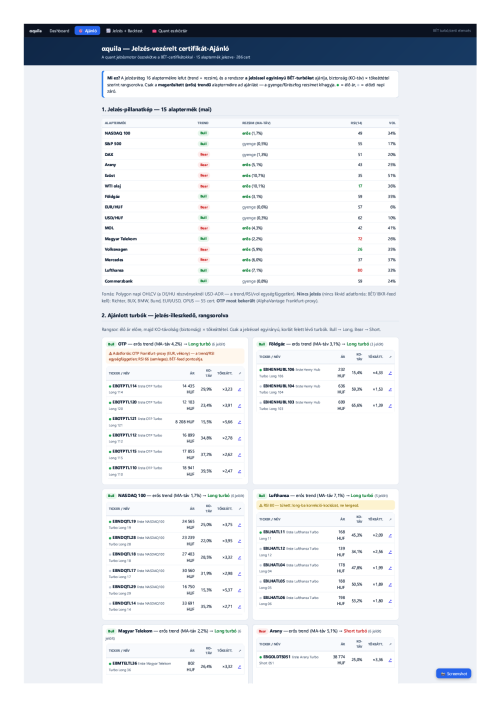Screen dimensions: 500x707
Task: Click the link icon for Magyar Telekom turbo
Action: pyautogui.click(x=239, y=666)
